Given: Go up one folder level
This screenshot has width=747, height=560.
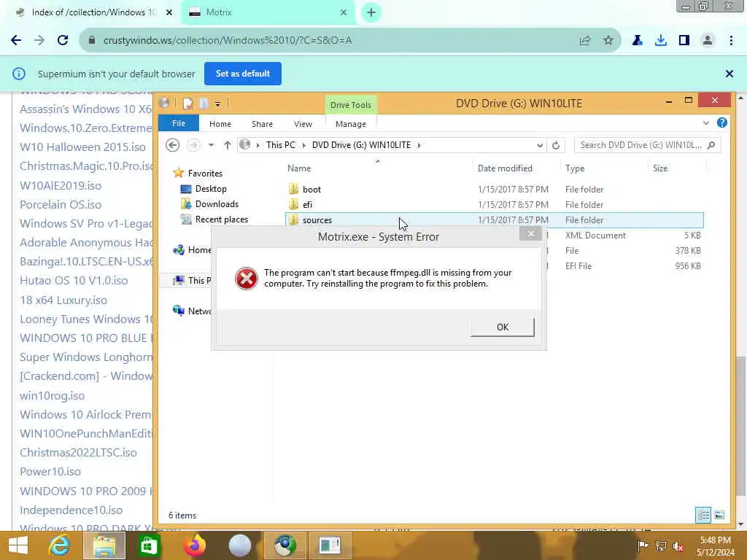Looking at the screenshot, I should click(228, 145).
